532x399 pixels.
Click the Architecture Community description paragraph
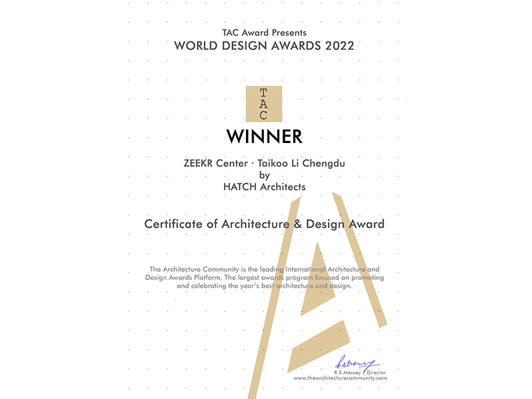(264, 277)
